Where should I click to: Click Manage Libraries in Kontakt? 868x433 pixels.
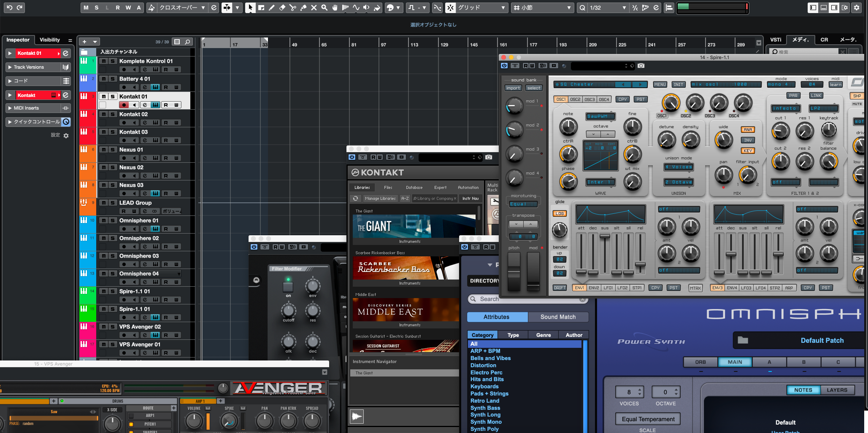380,199
